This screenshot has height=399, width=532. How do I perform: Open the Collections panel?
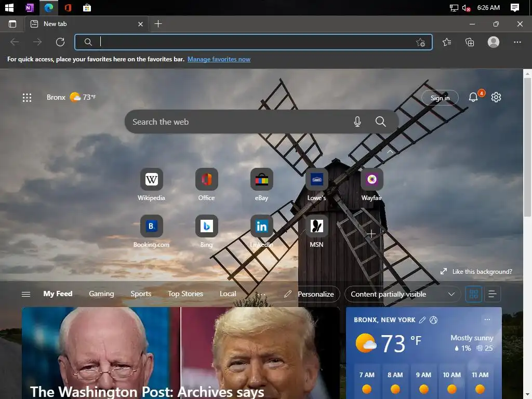(470, 42)
